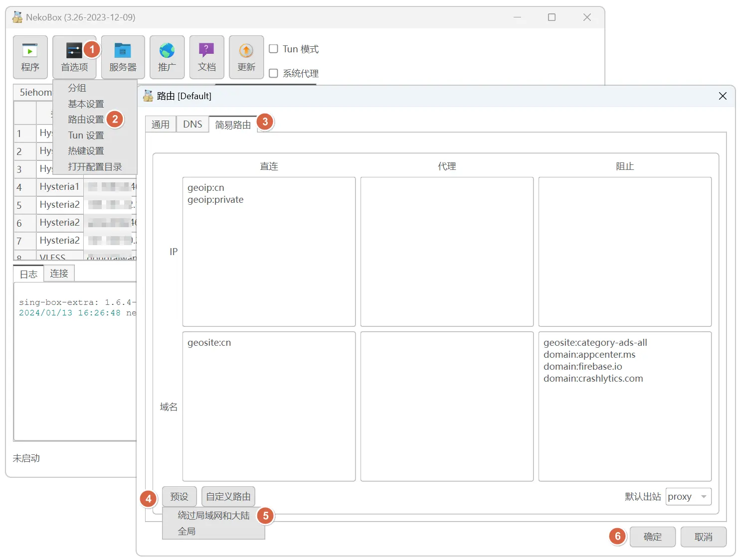Select 分组 in preferences menu

tap(95, 88)
